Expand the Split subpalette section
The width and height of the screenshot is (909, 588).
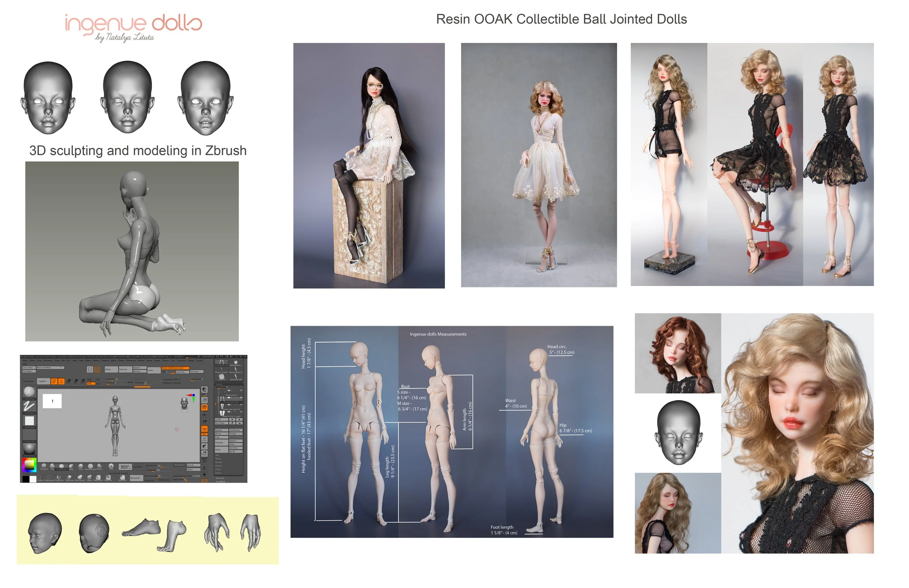tap(217, 455)
